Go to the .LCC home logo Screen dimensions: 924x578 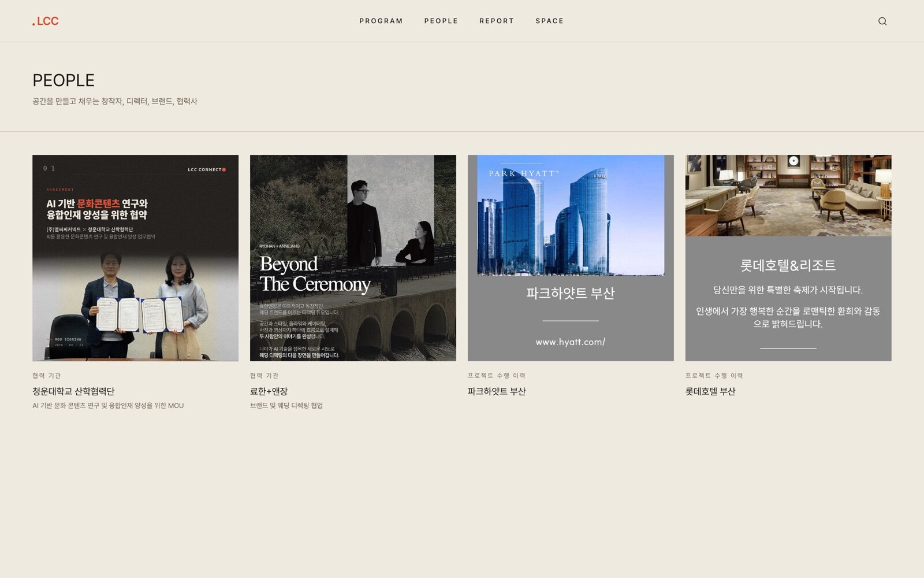(46, 21)
